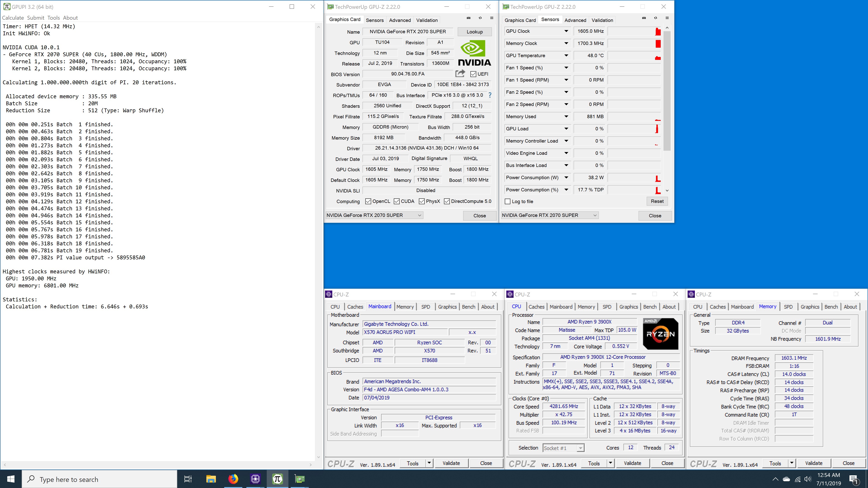
Task: Toggle the UEFI checkbox
Action: click(x=473, y=74)
